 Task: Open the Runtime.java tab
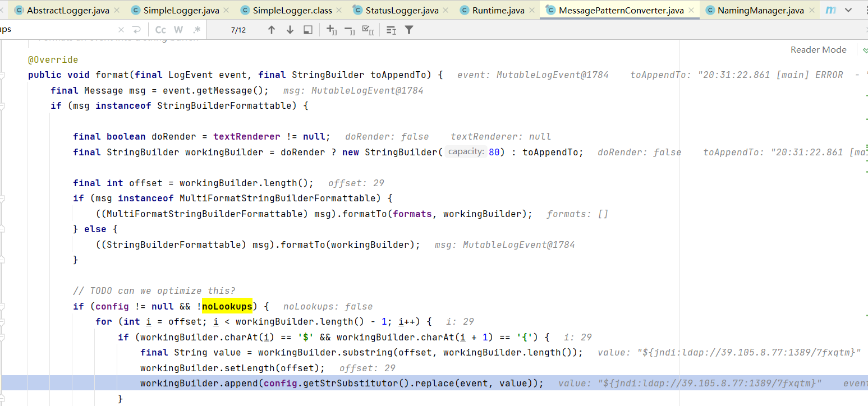click(x=498, y=10)
